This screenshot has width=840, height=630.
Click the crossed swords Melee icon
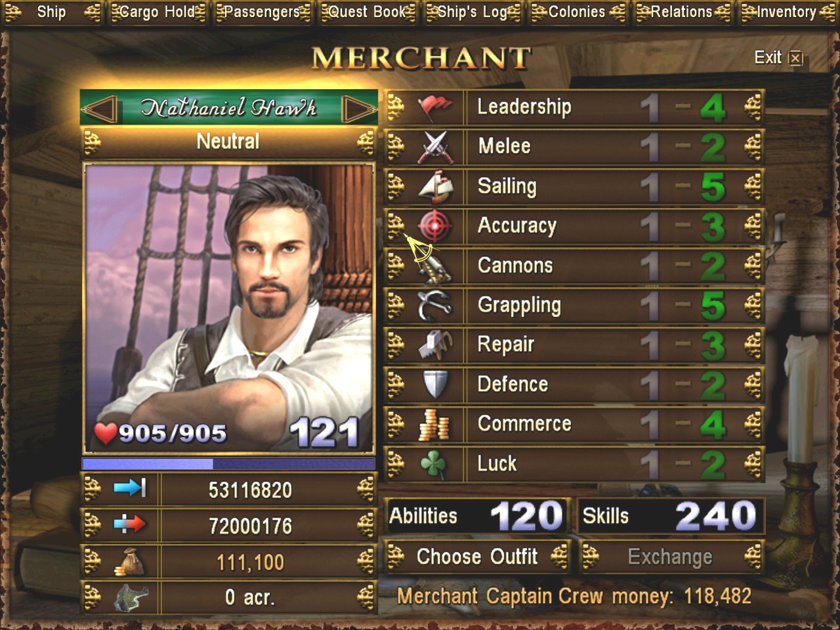point(434,147)
